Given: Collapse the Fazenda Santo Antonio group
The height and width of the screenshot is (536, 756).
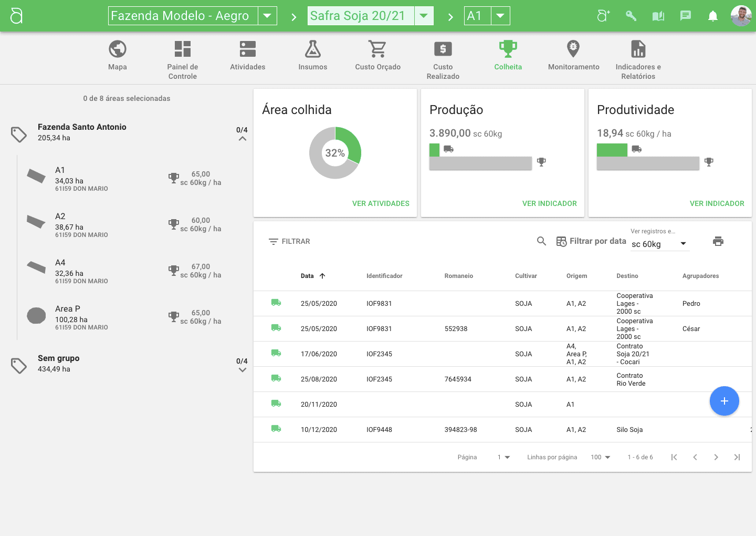Looking at the screenshot, I should coord(242,138).
